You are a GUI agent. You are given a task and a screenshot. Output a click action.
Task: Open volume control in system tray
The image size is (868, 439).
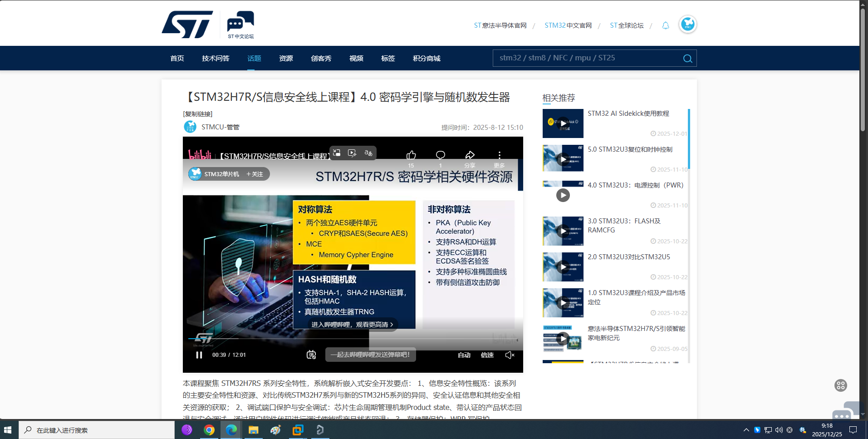coord(779,430)
